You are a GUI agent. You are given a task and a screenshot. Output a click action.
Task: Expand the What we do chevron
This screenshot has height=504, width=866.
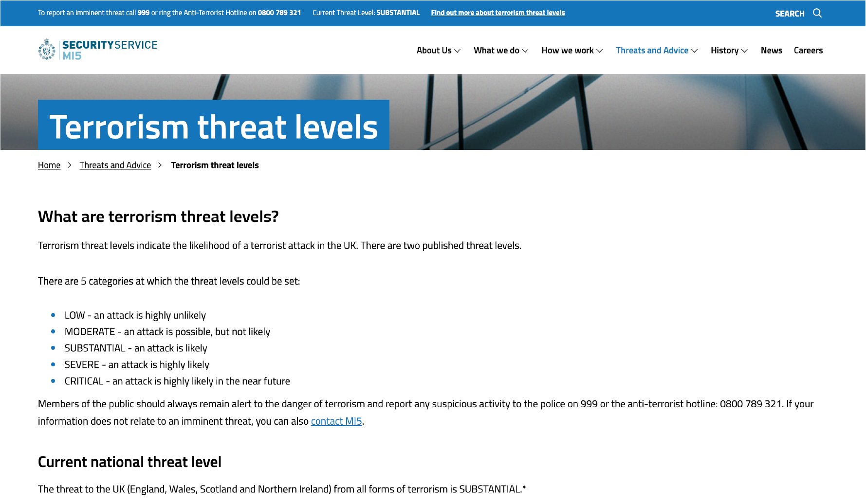coord(525,51)
